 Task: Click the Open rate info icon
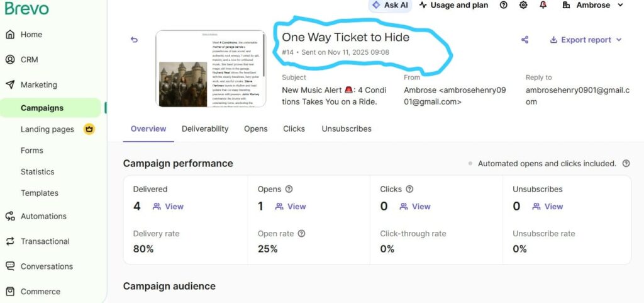click(x=301, y=234)
